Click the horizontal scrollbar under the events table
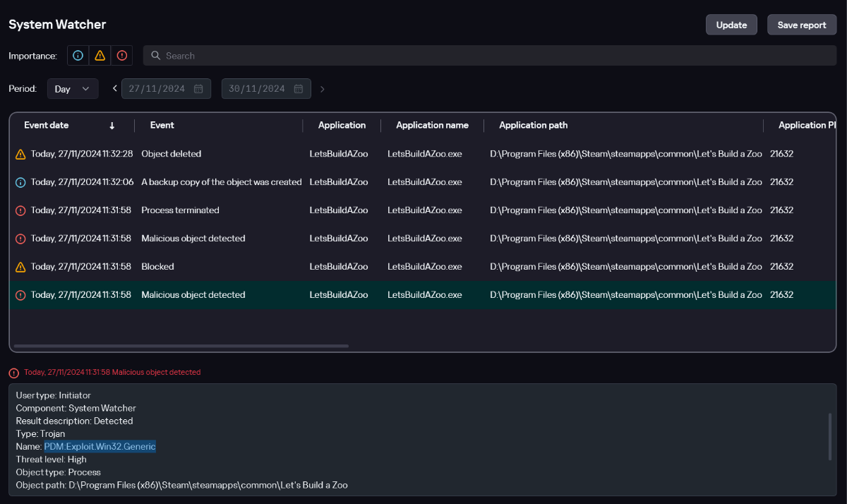Image resolution: width=847 pixels, height=504 pixels. click(x=181, y=346)
